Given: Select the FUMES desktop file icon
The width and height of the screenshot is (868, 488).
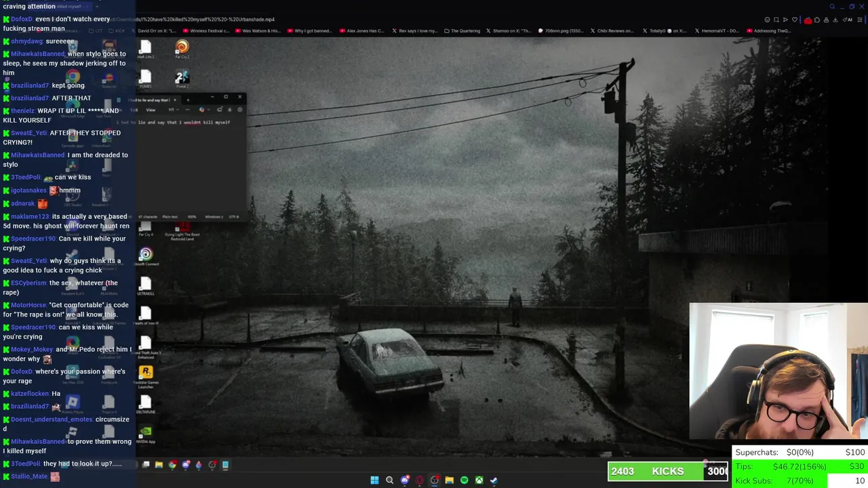Looking at the screenshot, I should 145,79.
